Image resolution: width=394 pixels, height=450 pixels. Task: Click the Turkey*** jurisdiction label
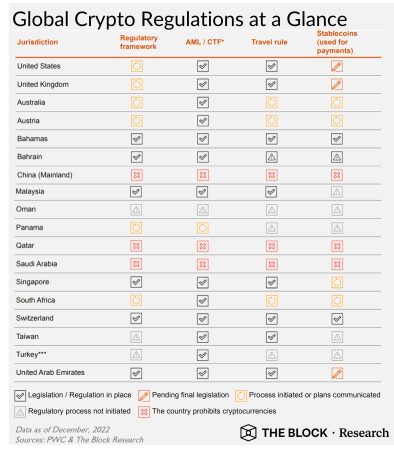[31, 354]
